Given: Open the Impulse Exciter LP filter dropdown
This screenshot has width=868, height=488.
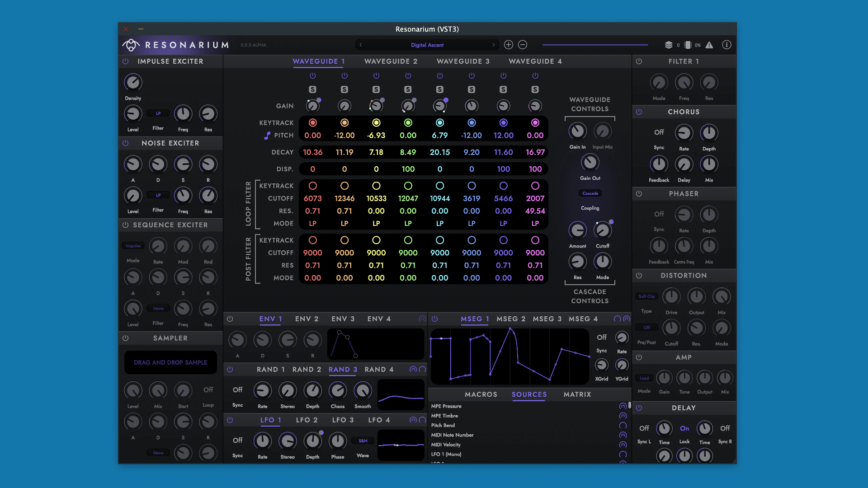Looking at the screenshot, I should [x=158, y=113].
